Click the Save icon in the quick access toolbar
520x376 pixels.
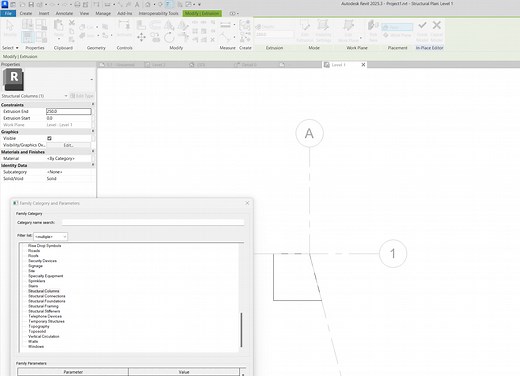click(x=31, y=4)
